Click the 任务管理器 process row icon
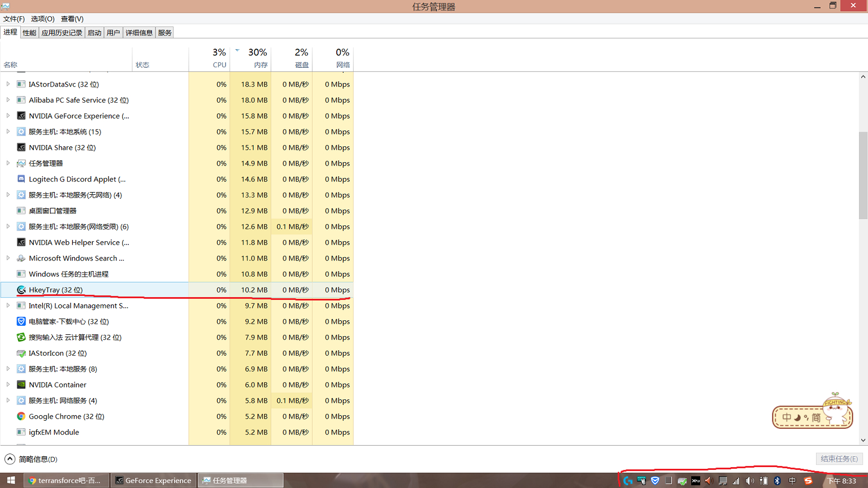 (21, 163)
